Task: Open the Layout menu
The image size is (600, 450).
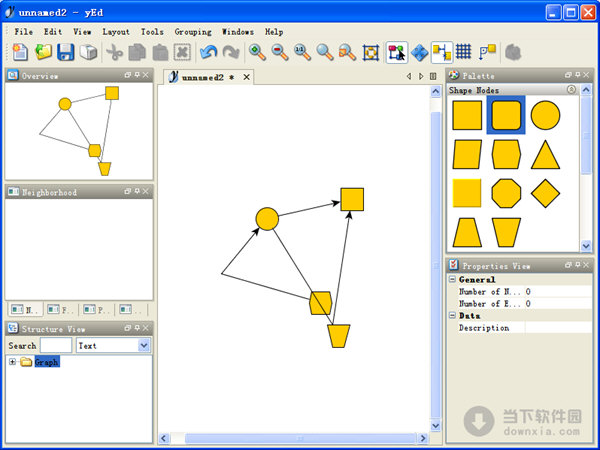Action: [x=116, y=32]
